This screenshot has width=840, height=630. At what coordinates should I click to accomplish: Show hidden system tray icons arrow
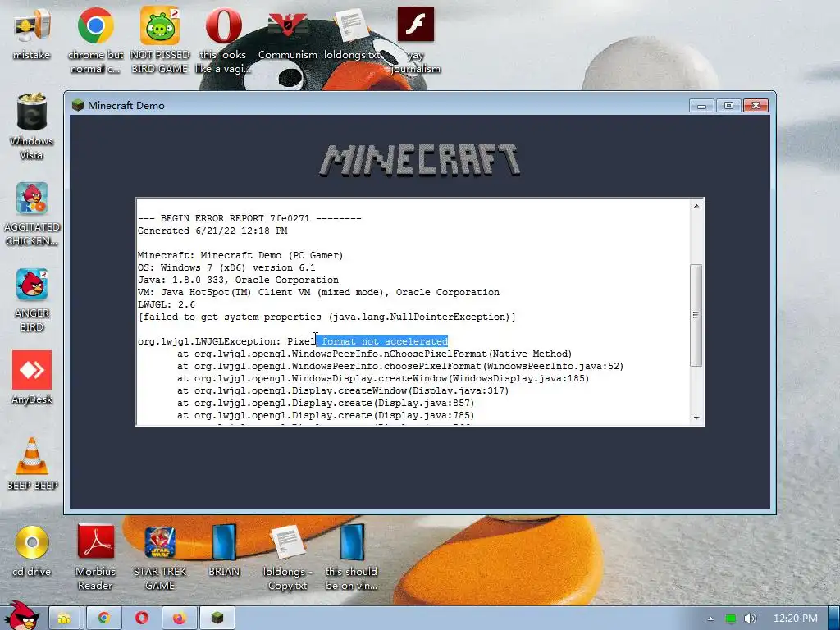710,619
